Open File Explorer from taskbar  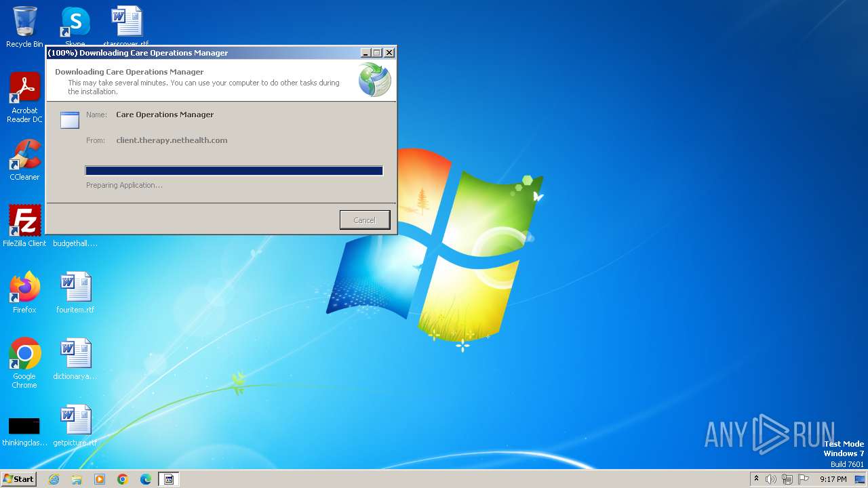[77, 479]
